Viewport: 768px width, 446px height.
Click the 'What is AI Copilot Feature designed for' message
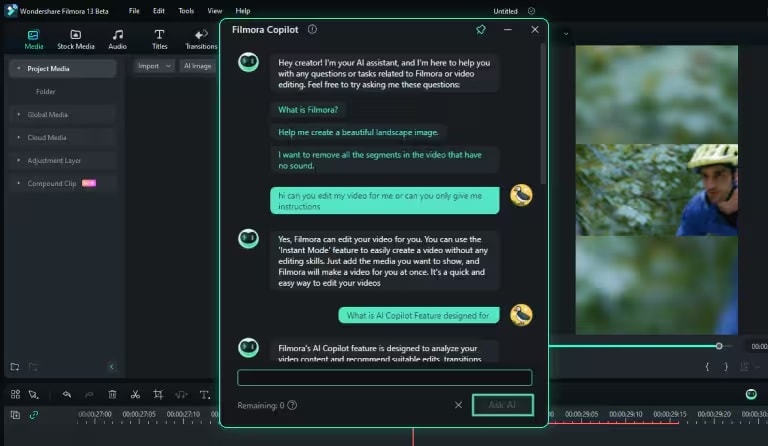tap(419, 315)
